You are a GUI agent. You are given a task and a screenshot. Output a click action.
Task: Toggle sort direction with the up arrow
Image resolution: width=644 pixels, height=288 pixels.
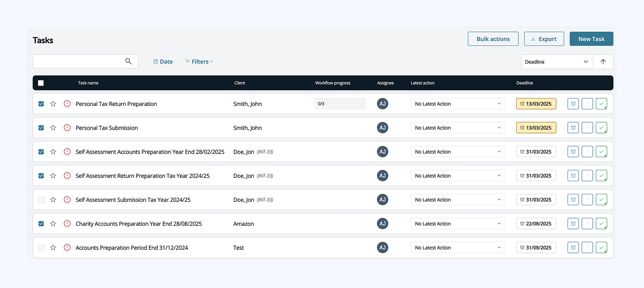[x=603, y=62]
